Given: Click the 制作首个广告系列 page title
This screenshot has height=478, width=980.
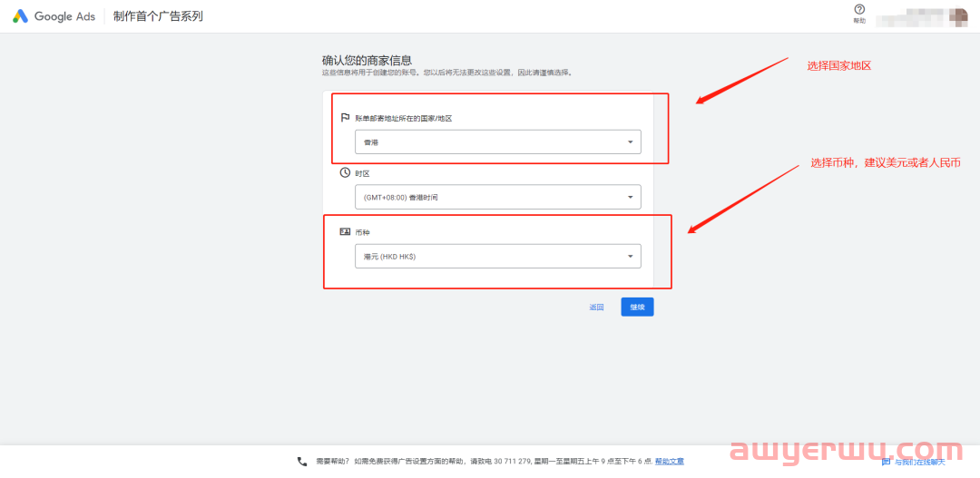Looking at the screenshot, I should click(x=158, y=16).
